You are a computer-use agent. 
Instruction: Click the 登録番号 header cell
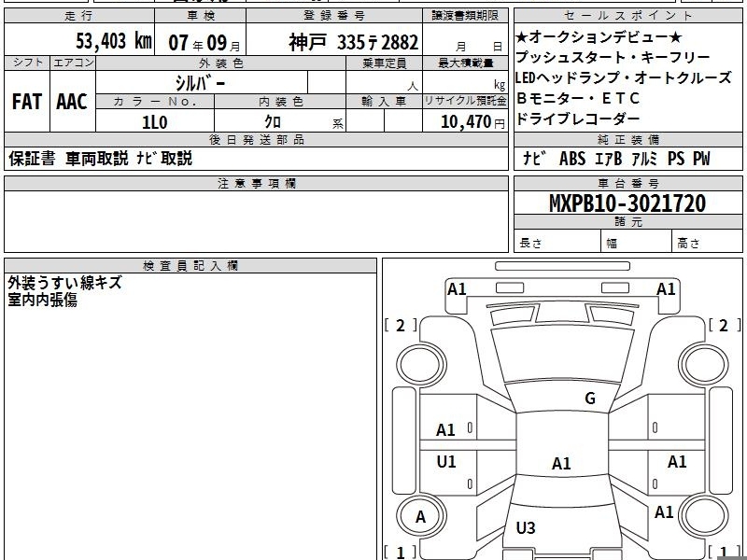(334, 16)
